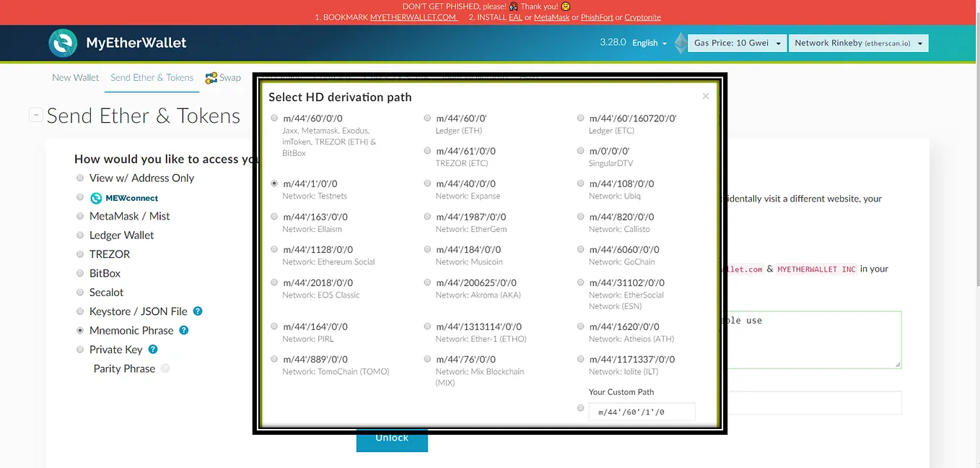Choose TREZOR access option
Viewport: 980px width, 468px height.
click(x=80, y=254)
